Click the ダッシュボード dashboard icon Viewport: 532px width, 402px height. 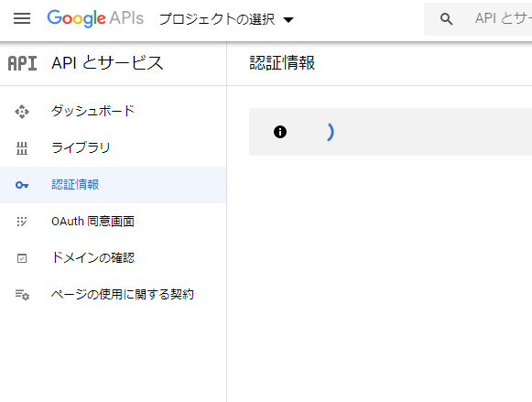click(22, 112)
